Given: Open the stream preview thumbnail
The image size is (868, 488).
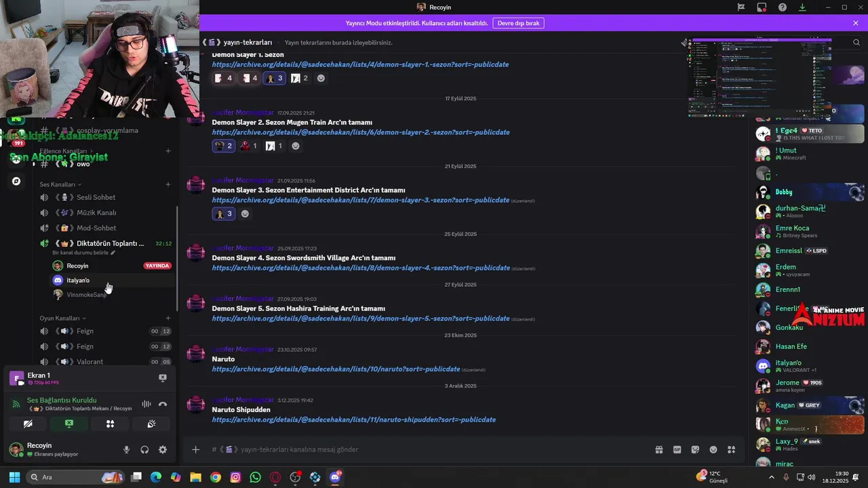Looking at the screenshot, I should point(759,77).
